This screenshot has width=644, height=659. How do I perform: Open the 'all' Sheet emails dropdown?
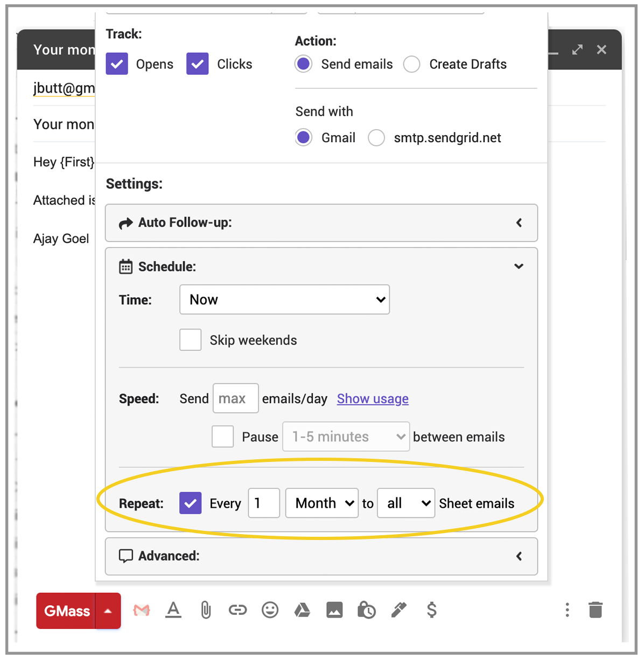[406, 503]
